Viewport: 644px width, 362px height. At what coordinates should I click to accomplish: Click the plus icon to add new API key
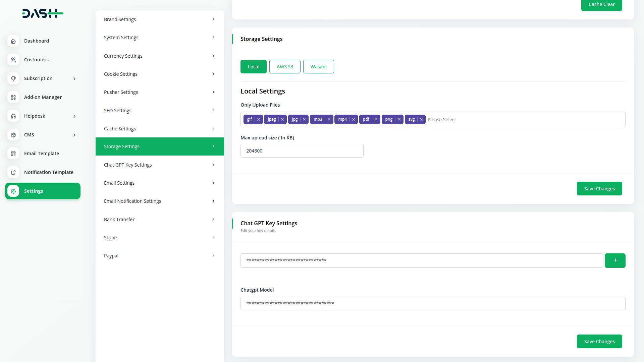pos(615,260)
